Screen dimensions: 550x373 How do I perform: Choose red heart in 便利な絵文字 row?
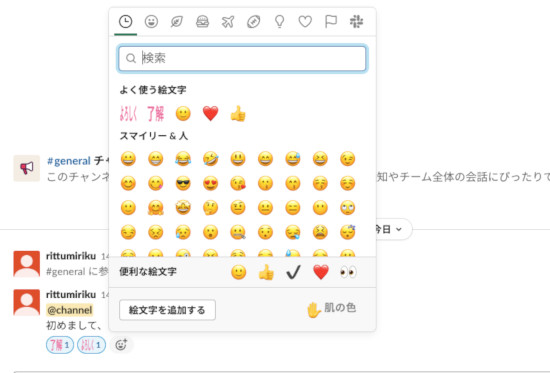321,272
